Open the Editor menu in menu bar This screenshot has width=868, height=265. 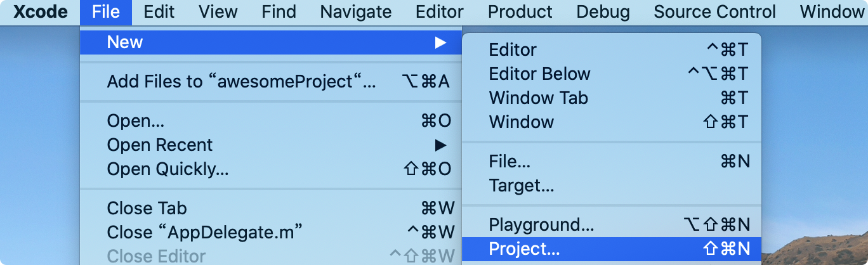click(440, 12)
